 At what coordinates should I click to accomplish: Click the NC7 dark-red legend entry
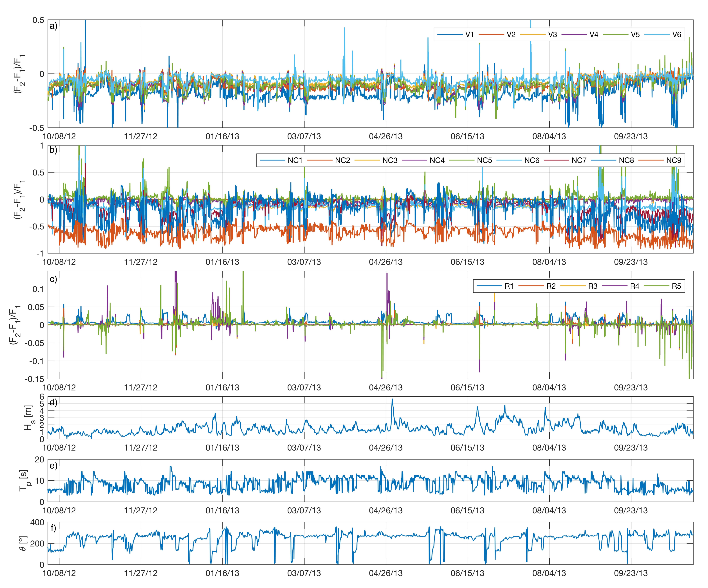coord(579,160)
